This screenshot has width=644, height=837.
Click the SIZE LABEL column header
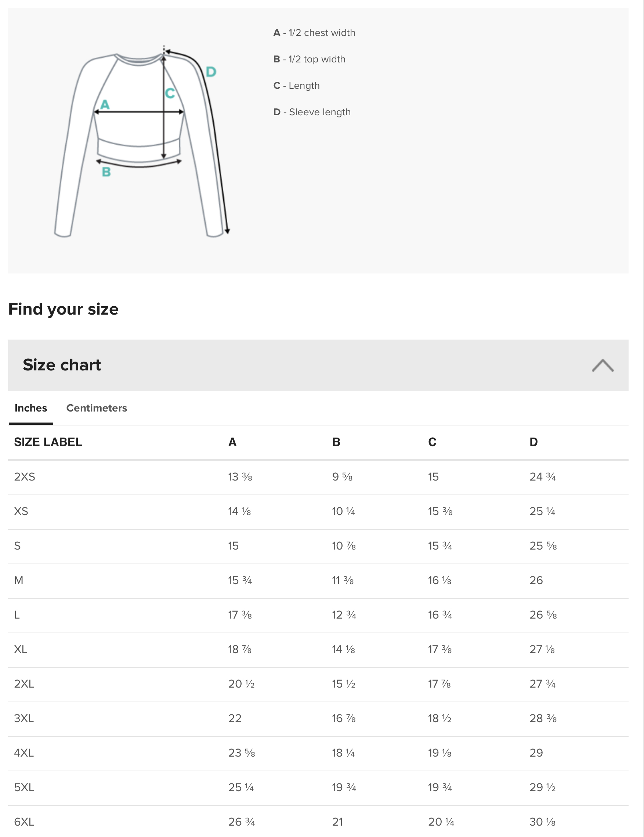(x=48, y=442)
